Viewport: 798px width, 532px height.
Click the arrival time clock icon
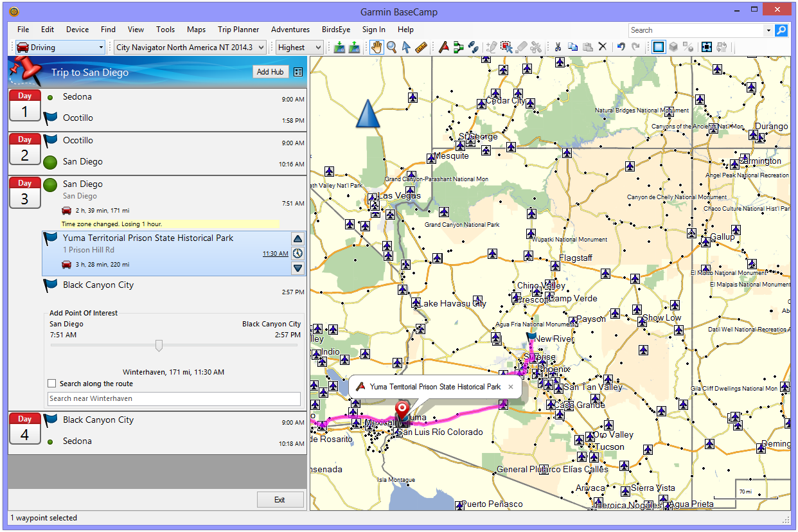tap(297, 253)
